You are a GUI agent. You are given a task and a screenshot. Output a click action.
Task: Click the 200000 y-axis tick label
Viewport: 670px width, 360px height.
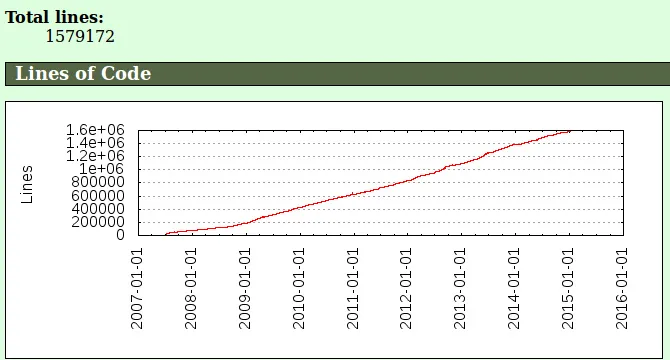[98, 222]
